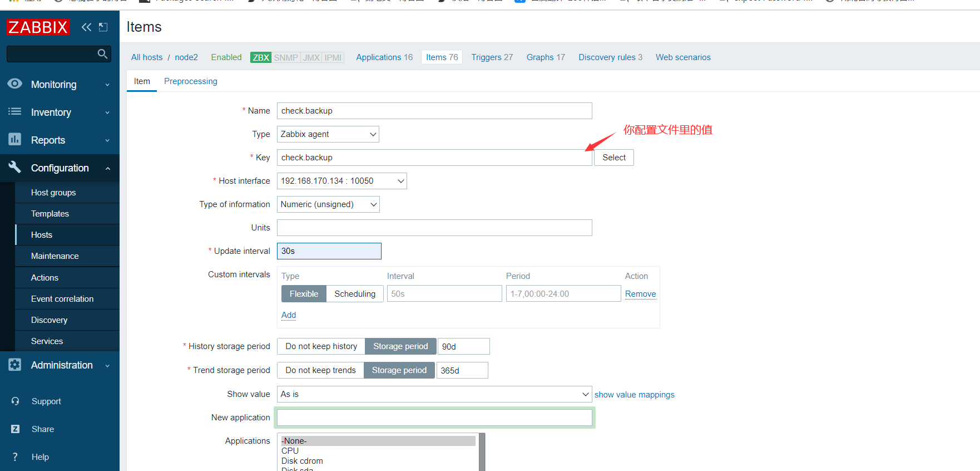
Task: Open Templates in Configuration
Action: tap(67, 214)
